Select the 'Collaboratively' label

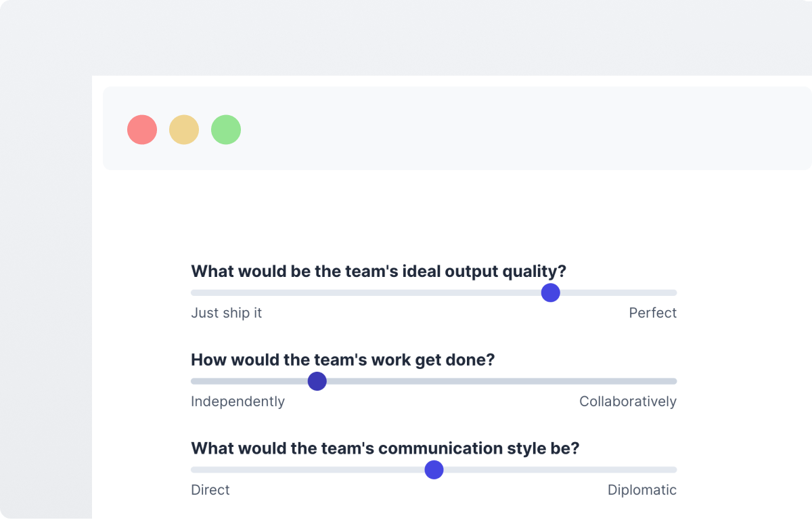[x=627, y=401]
